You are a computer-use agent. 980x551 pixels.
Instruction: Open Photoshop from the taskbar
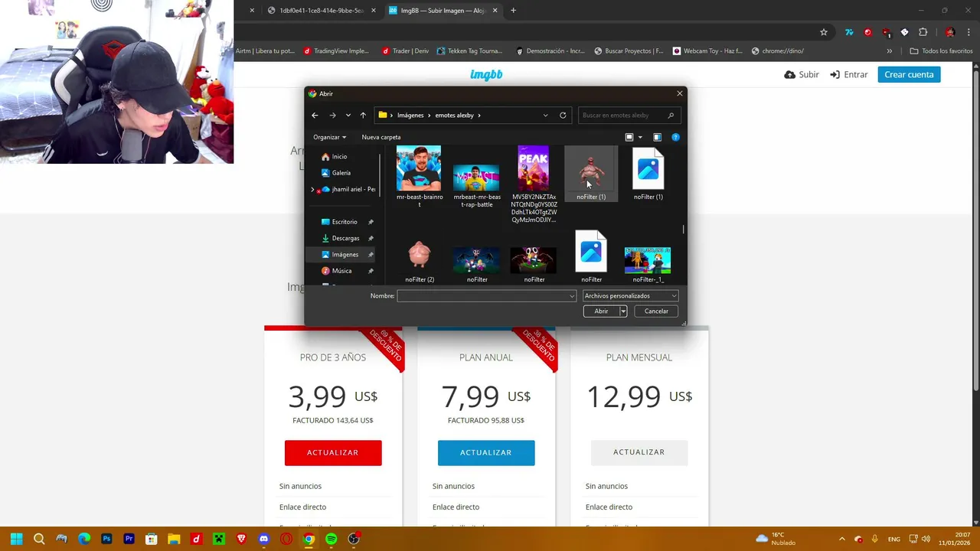[106, 539]
